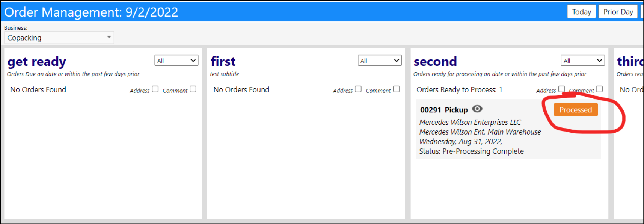Check the Address box in second column
Viewport: 644px width, 224px height.
coord(561,89)
